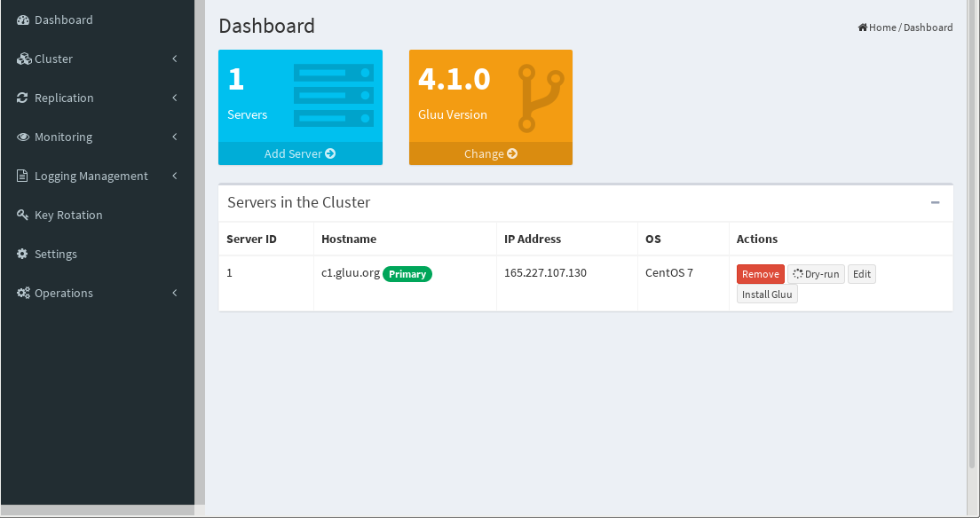Click the hostname c1.gluu.org
Image resolution: width=980 pixels, height=518 pixels.
[350, 273]
